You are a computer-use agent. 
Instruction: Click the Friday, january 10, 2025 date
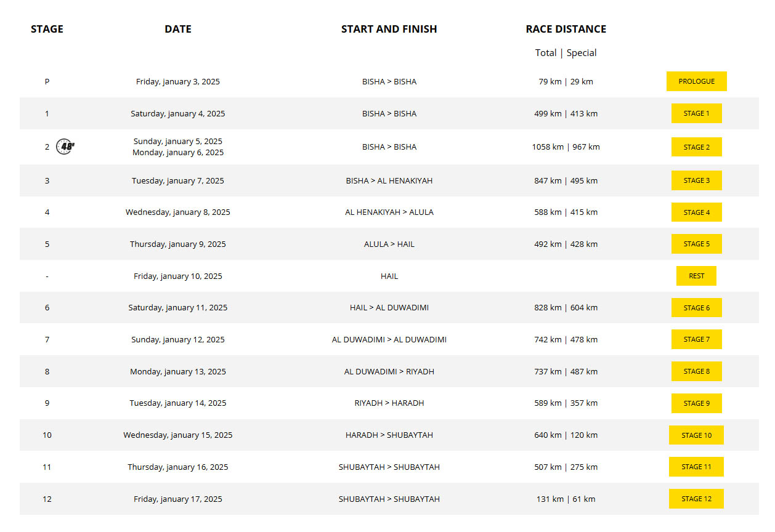178,276
